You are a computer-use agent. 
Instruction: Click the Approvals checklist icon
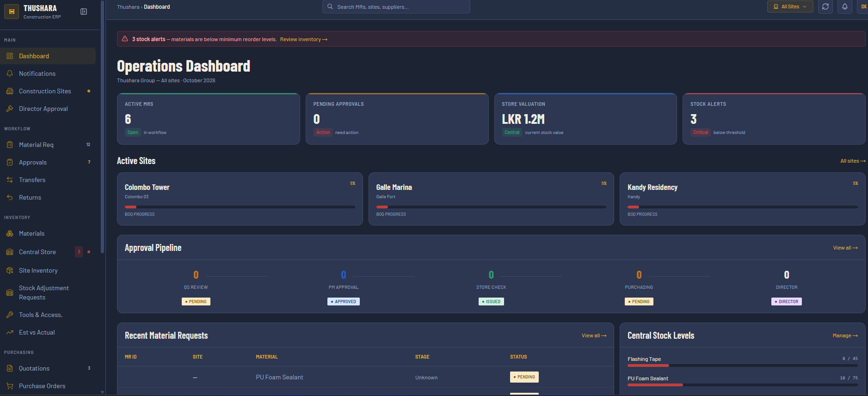[x=10, y=162]
